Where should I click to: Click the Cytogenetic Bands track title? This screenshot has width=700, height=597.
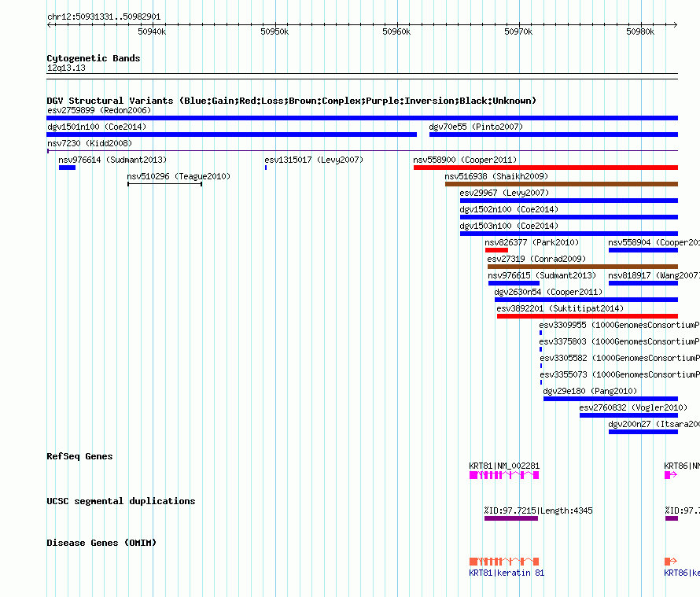tap(94, 58)
